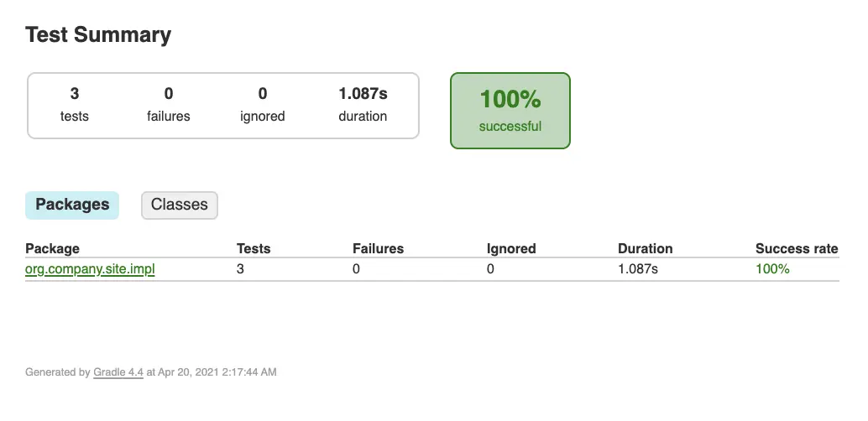Switch to the Classes tab
Viewport: 868px width, 421px height.
pyautogui.click(x=180, y=205)
